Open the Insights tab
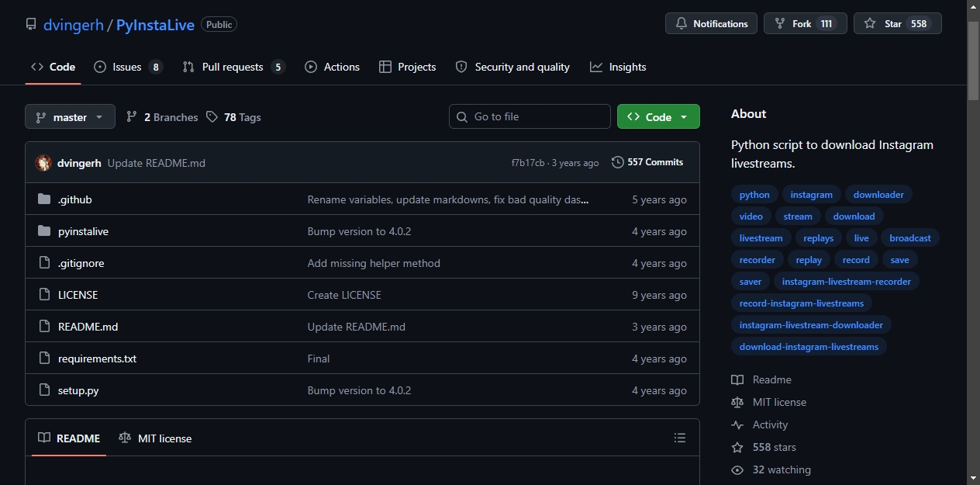Screen dimensions: 980x485 tap(618, 67)
